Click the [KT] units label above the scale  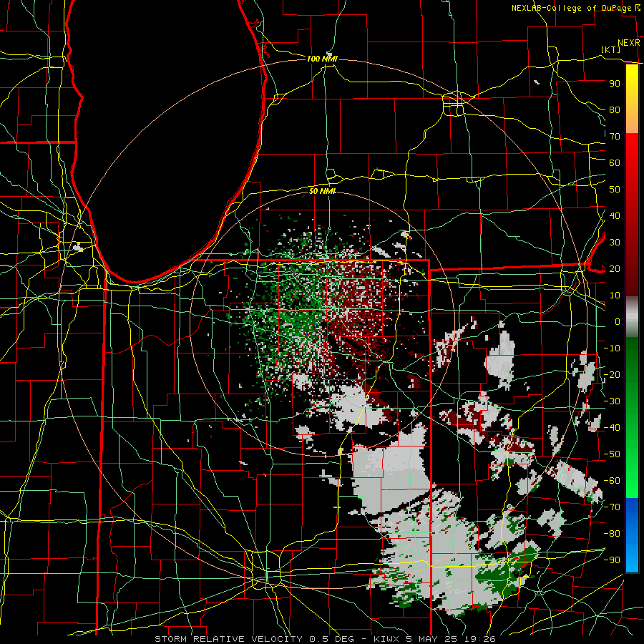611,49
